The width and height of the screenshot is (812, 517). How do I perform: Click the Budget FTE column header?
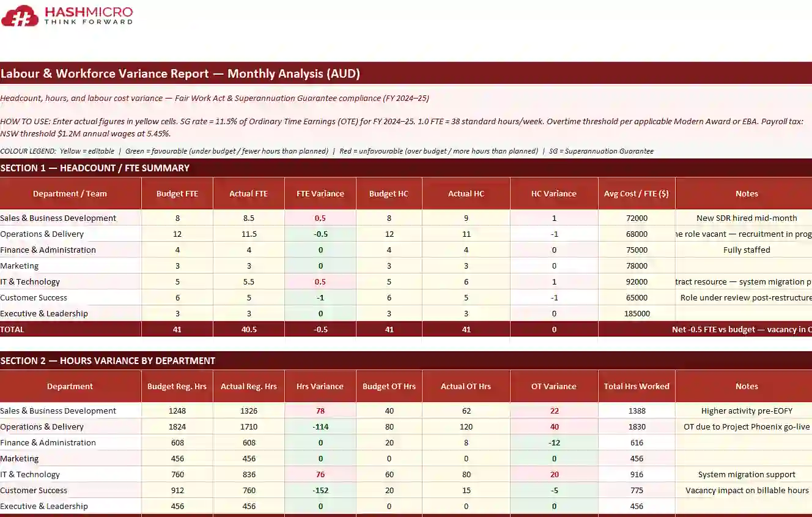(177, 194)
